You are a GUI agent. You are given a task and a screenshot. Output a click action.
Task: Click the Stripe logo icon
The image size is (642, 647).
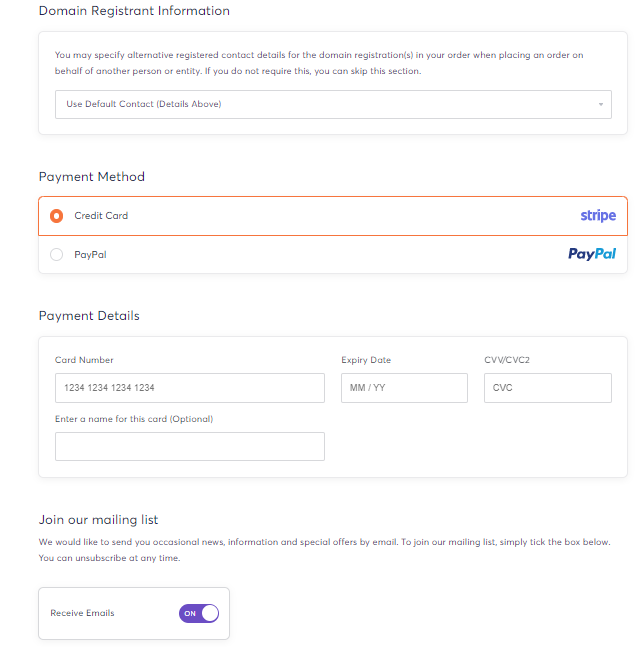pyautogui.click(x=598, y=216)
